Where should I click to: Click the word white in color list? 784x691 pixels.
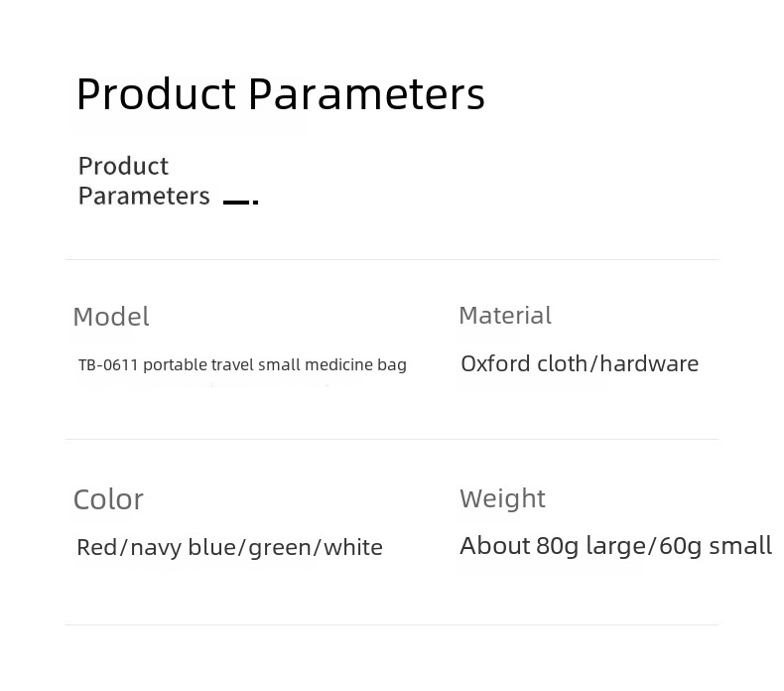pos(353,547)
